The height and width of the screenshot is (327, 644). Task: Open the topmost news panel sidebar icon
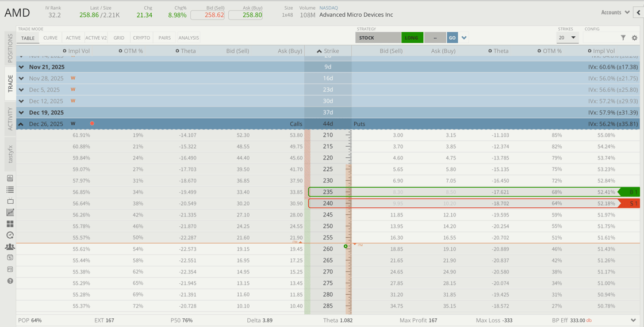click(10, 178)
